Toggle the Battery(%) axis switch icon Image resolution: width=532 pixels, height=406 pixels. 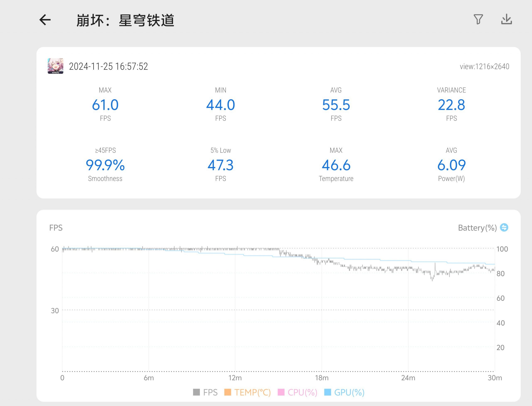pos(504,227)
